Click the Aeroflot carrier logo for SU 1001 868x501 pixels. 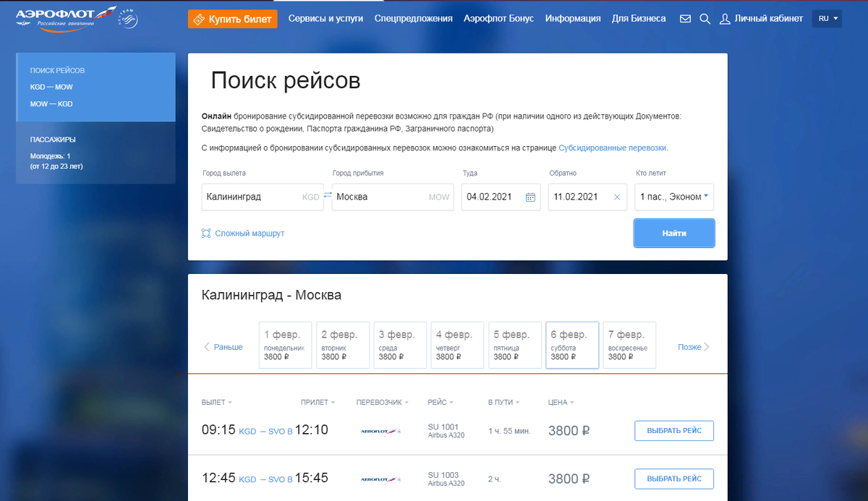pyautogui.click(x=380, y=431)
